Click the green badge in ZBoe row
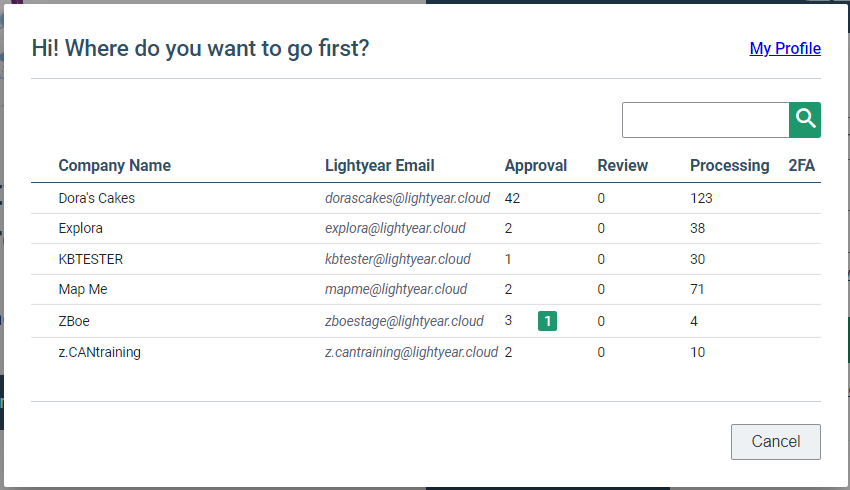 point(548,321)
